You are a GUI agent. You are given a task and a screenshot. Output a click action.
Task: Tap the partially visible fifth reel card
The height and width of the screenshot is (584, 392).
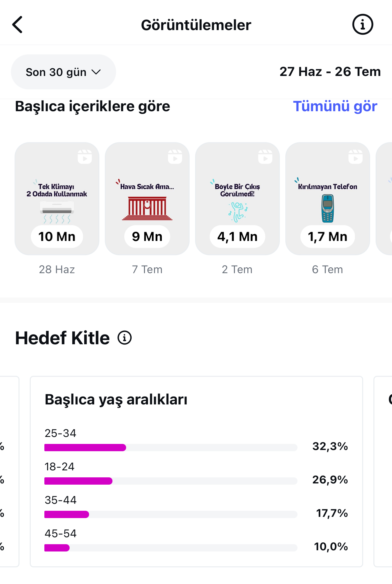(x=384, y=199)
